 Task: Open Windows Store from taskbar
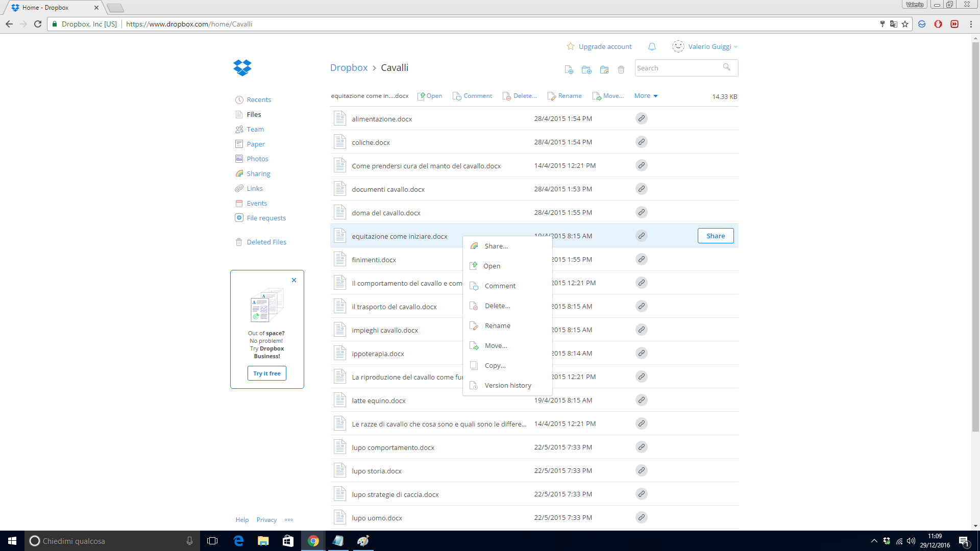pos(288,541)
